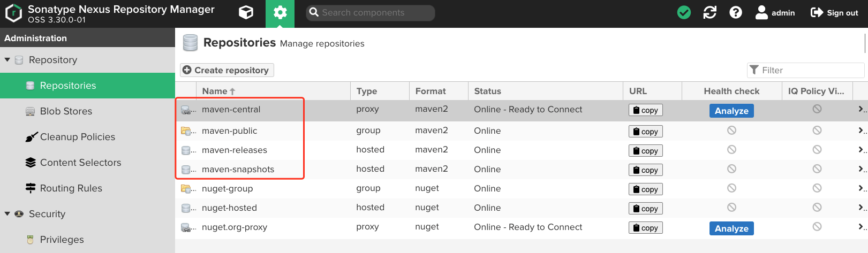868x253 pixels.
Task: Click Analyze for nuget.org-proxy
Action: click(731, 228)
